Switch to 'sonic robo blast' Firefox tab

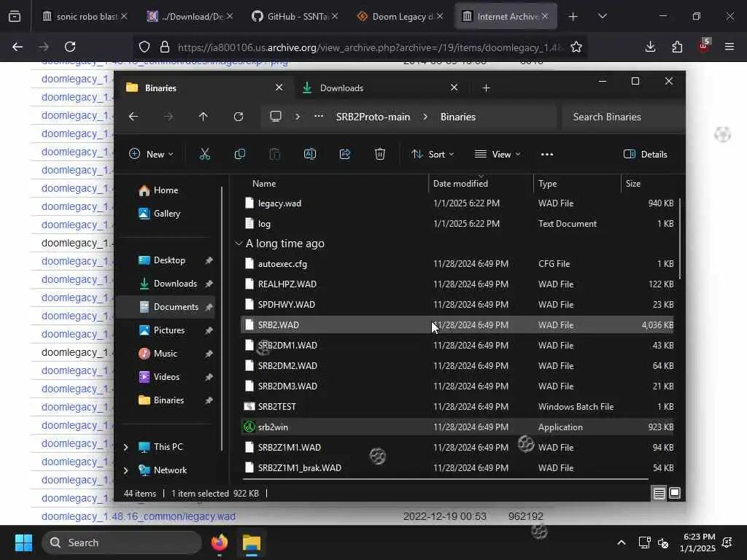click(x=85, y=17)
